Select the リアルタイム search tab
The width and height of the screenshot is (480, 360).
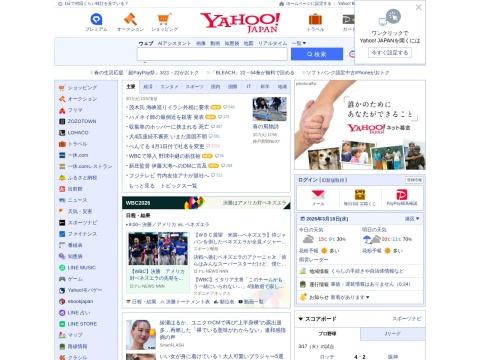click(x=272, y=43)
